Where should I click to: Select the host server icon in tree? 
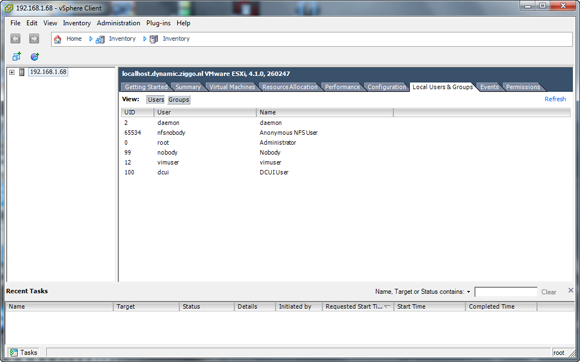(21, 72)
